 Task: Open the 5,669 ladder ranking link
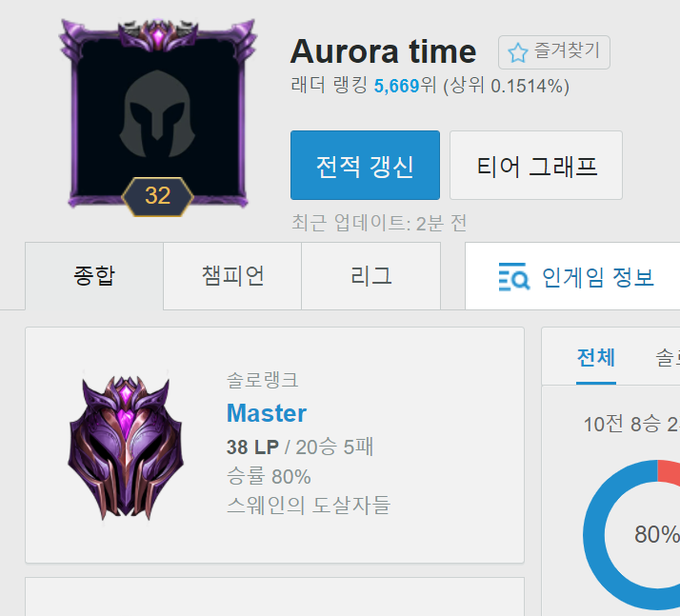tap(396, 86)
